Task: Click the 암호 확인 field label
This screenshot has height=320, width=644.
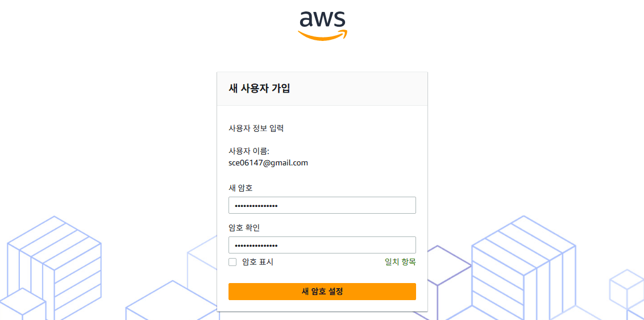Action: click(x=244, y=227)
